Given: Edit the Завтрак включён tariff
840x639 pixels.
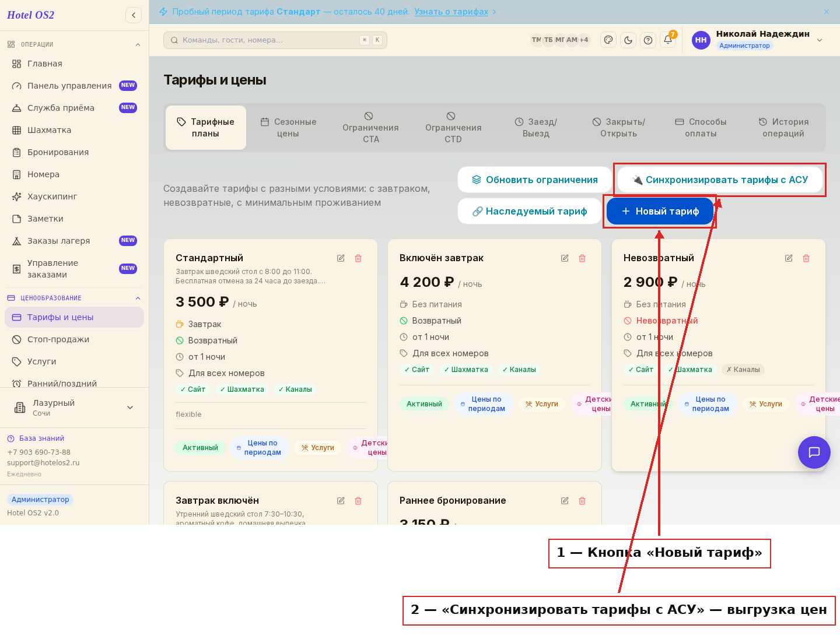Looking at the screenshot, I should [341, 501].
